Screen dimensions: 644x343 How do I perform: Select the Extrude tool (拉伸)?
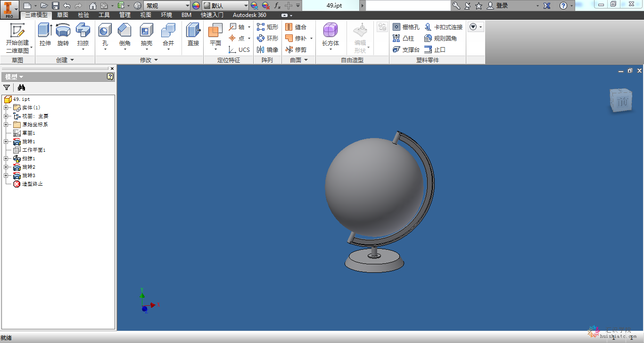(x=45, y=35)
